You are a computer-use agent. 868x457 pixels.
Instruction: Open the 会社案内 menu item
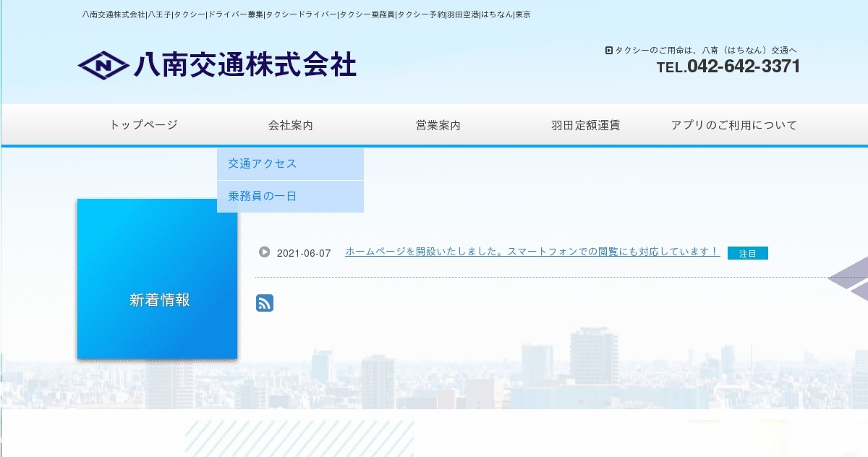(290, 125)
